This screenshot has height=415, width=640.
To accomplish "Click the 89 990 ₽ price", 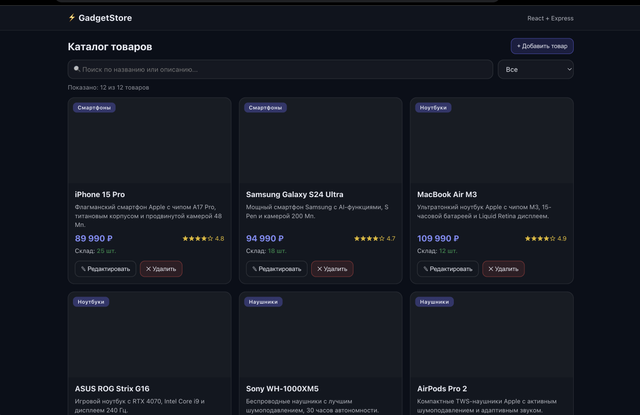I will [x=93, y=239].
